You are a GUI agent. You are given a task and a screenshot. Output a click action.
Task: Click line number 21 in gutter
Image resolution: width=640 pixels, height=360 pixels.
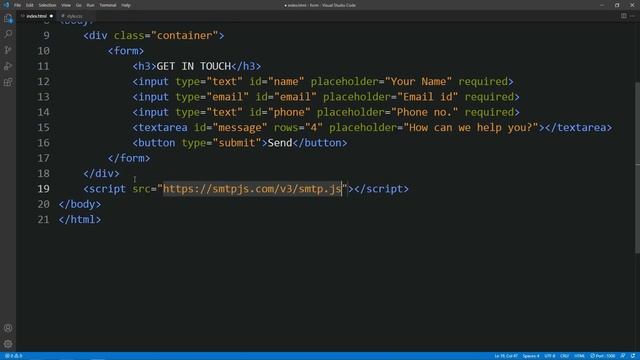43,220
